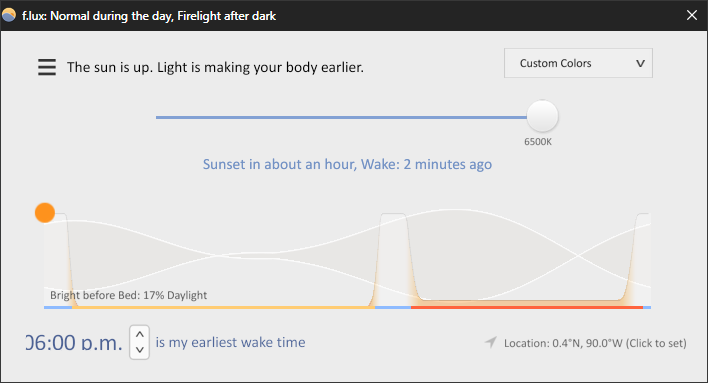
Task: Set location via Location: 0.4°N, 90.0°W
Action: click(595, 343)
